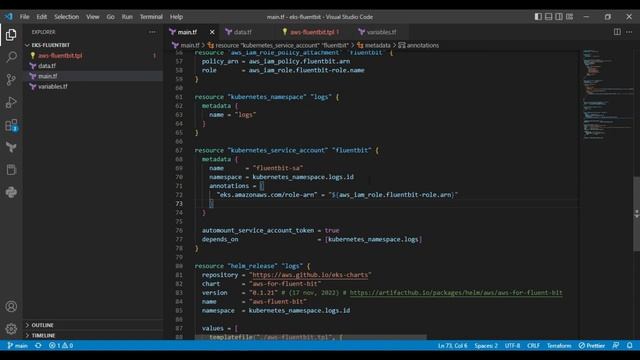Screen dimensions: 640x360
Task: Click the VS Code logo icon
Action: click(x=9, y=17)
